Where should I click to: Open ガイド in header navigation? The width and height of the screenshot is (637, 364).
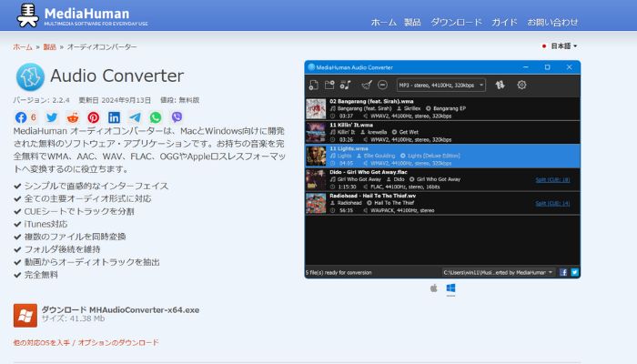point(504,22)
